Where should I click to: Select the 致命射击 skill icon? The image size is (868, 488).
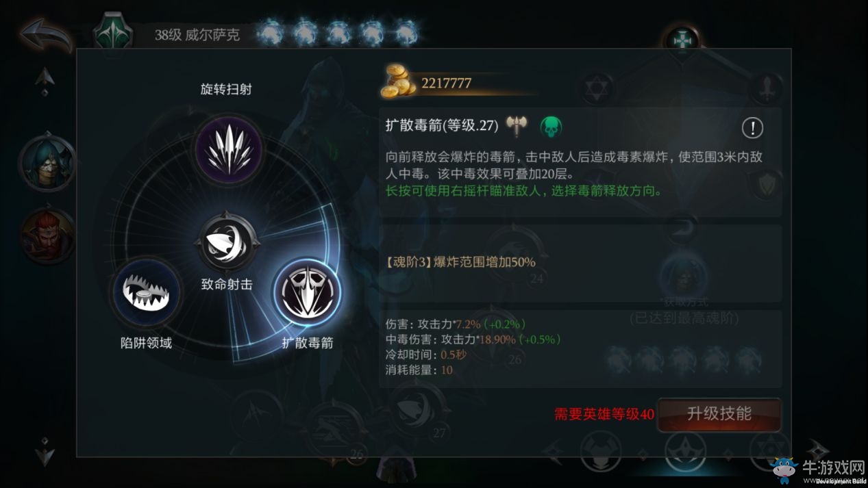(227, 242)
